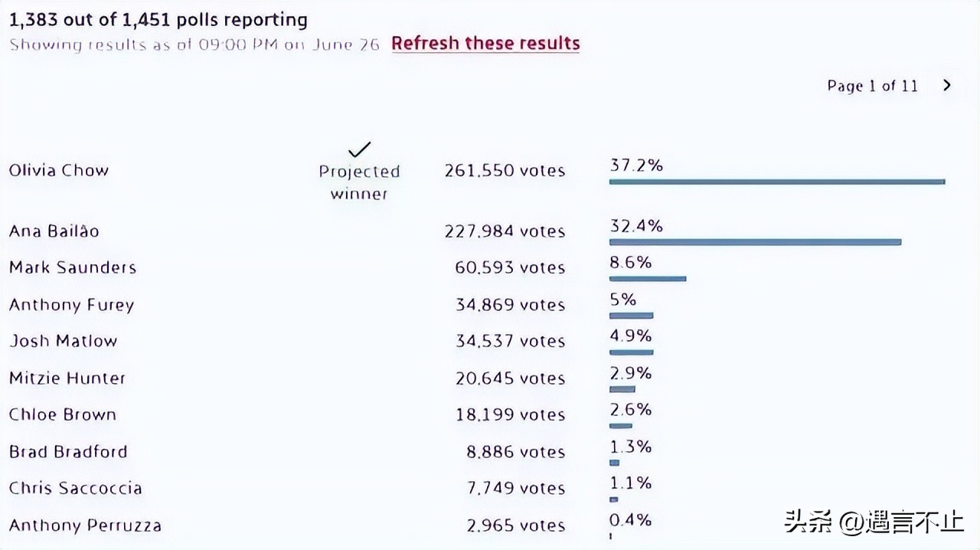Click the 1,383 out of 1,451 polls heading
Viewport: 980px width, 550px height.
pyautogui.click(x=158, y=19)
